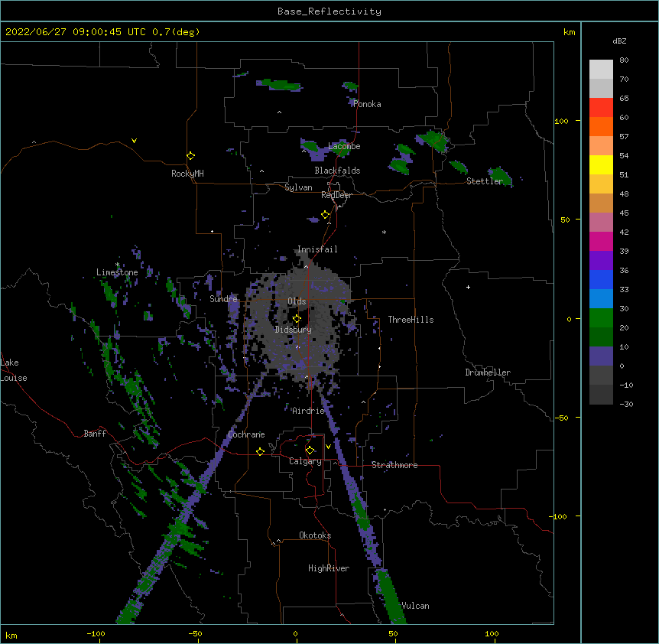Image resolution: width=659 pixels, height=644 pixels.
Task: Select the Cochrane label
Action: tap(246, 434)
